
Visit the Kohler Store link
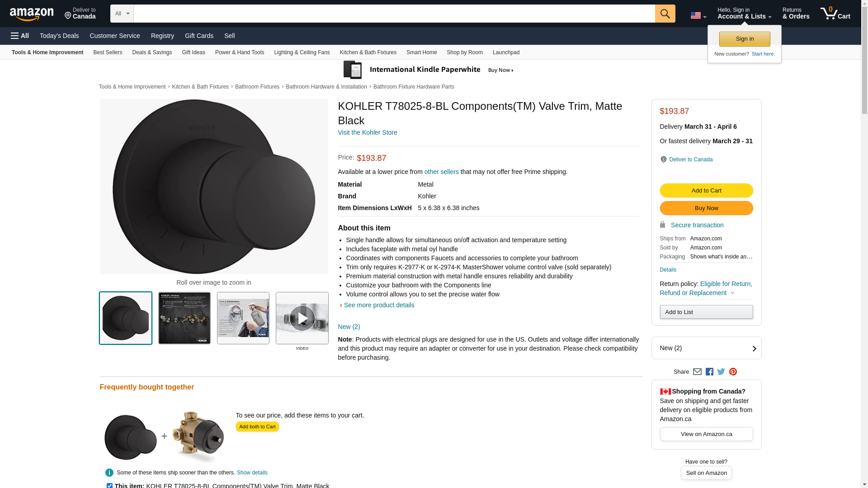point(367,132)
